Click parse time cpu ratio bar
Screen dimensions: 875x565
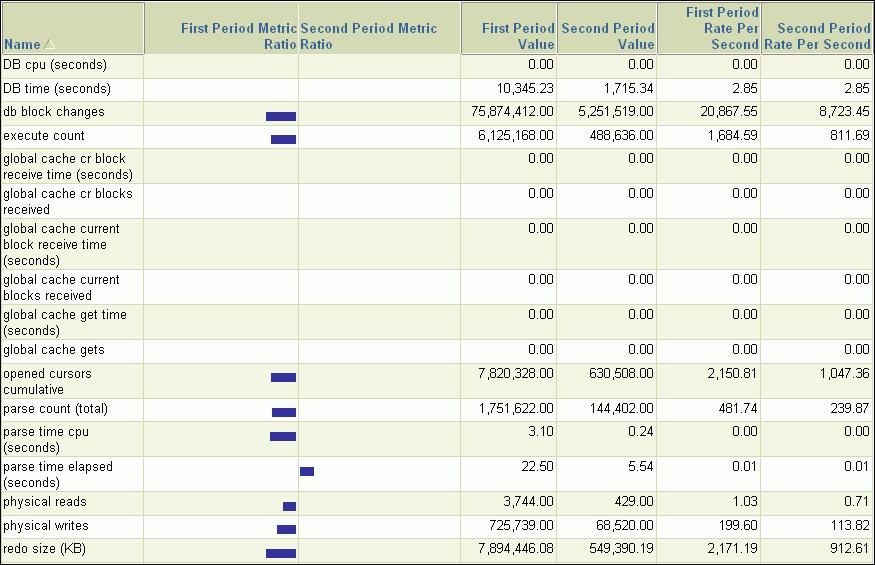[283, 436]
